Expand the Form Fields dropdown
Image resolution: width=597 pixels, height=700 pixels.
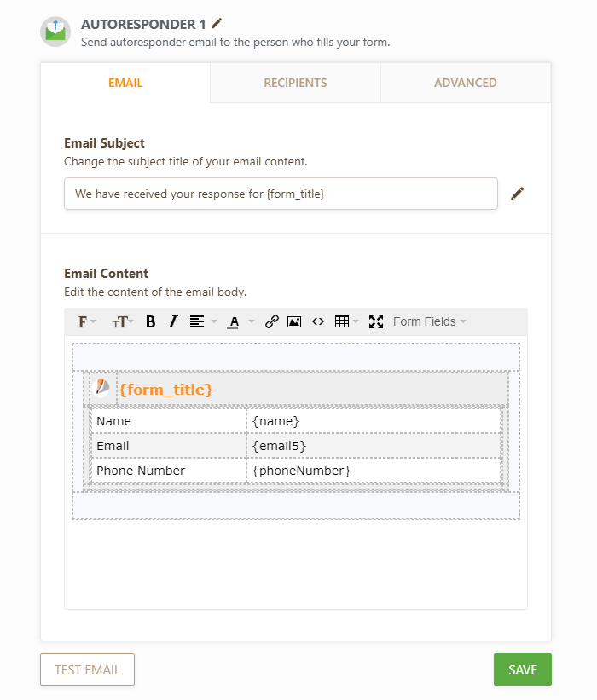pos(429,321)
